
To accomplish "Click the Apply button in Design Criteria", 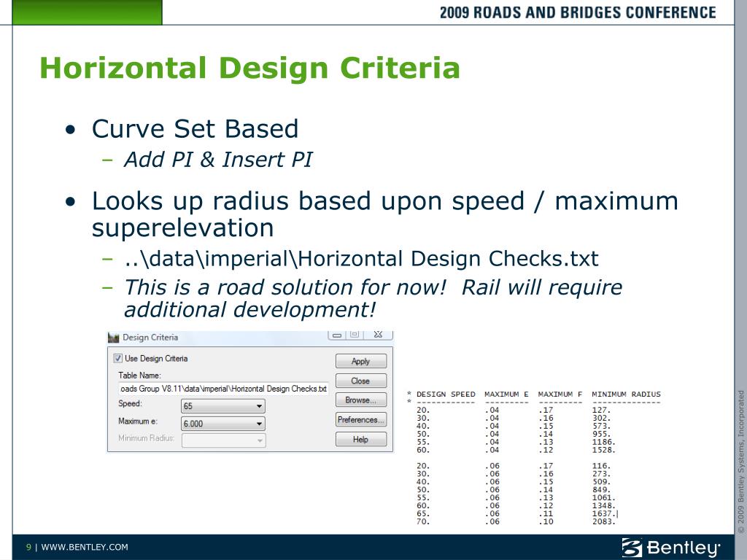I will coord(360,361).
